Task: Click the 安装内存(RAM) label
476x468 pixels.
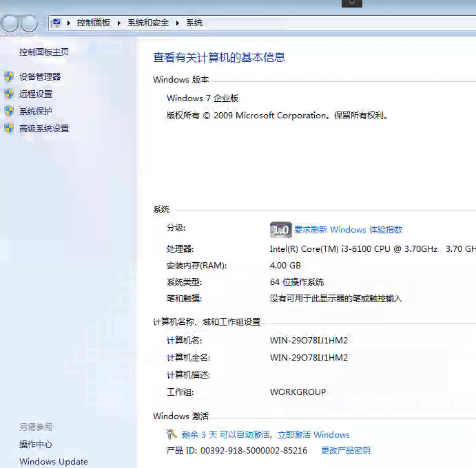Action: tap(197, 266)
